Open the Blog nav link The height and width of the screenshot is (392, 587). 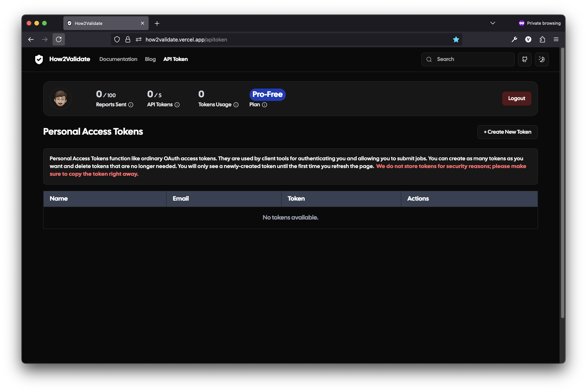pos(150,59)
